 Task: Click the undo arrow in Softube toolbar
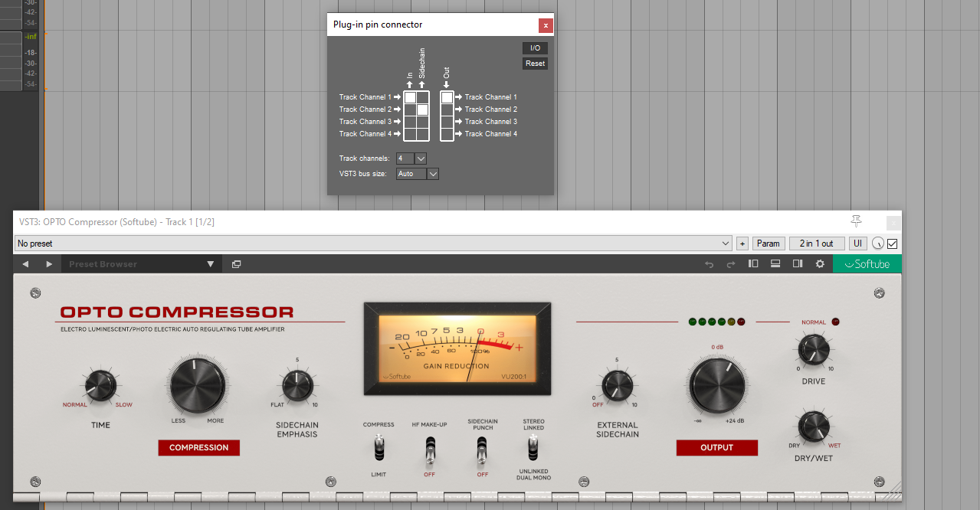click(710, 264)
